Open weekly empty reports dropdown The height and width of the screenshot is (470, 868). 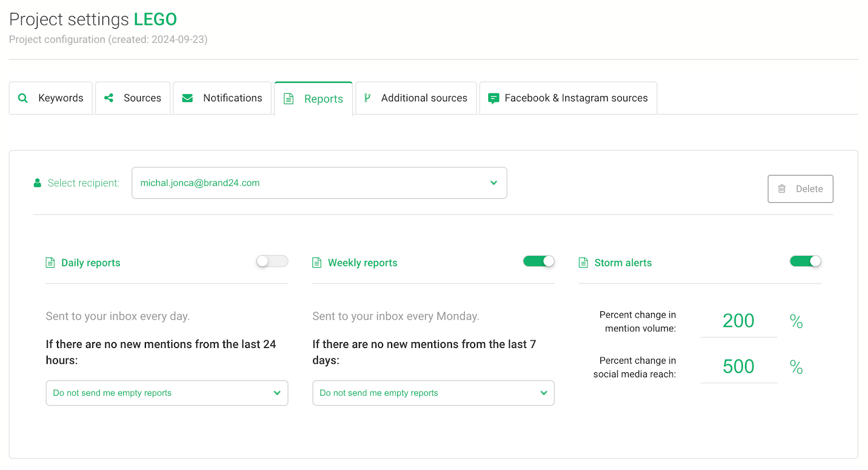433,393
